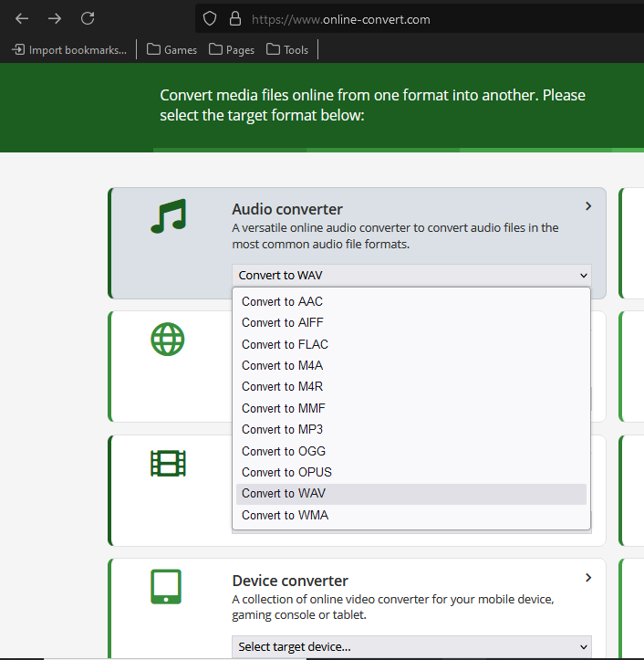Screen dimensions: 644x660
Task: Select the highlighted Convert to WAV option
Action: point(284,493)
